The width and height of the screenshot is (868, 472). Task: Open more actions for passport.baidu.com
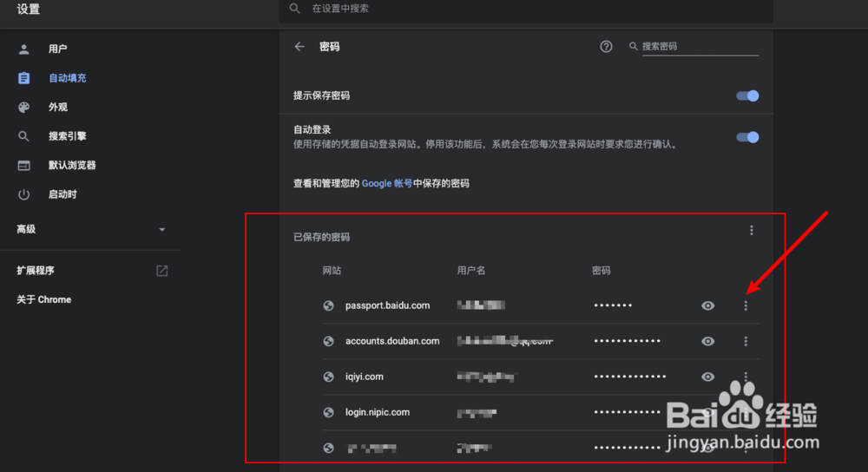tap(746, 305)
